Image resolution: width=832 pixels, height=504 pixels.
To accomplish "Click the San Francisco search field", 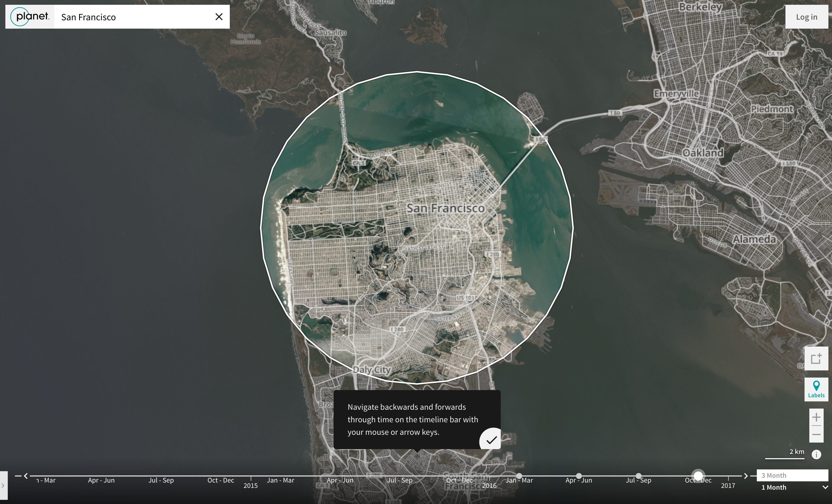I will (135, 17).
